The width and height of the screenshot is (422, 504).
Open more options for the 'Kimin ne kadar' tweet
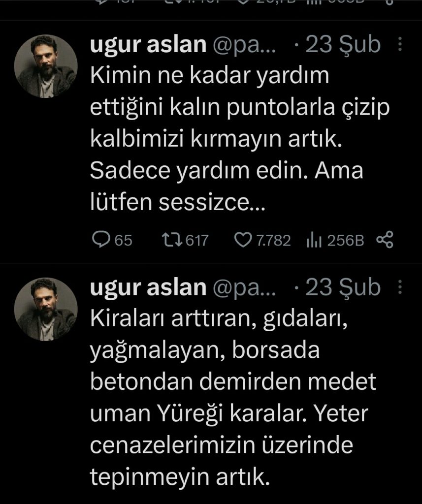click(x=399, y=45)
